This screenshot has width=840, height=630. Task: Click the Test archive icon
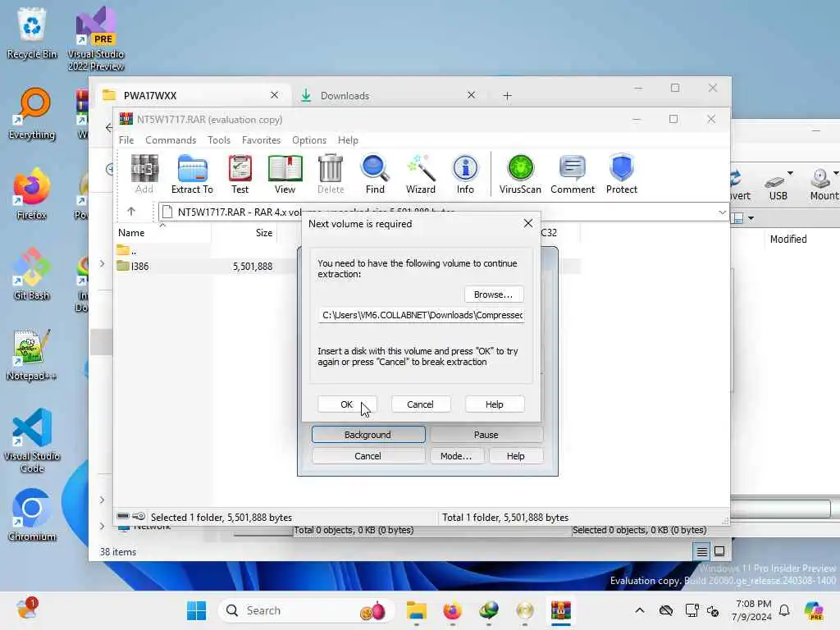pos(240,174)
